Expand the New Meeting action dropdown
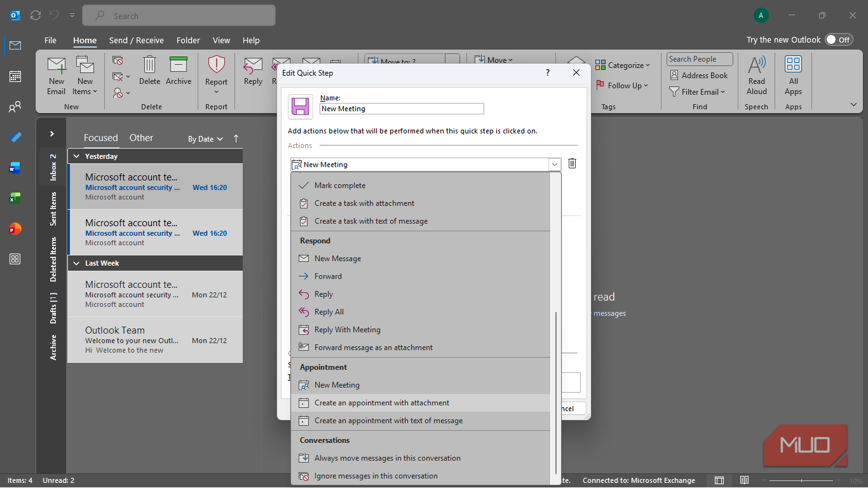 [x=555, y=165]
